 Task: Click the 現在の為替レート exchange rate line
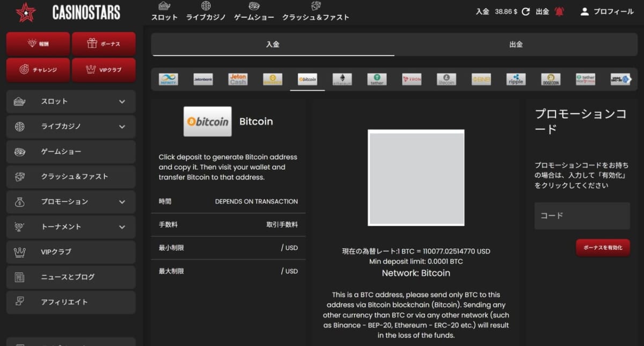[416, 251]
